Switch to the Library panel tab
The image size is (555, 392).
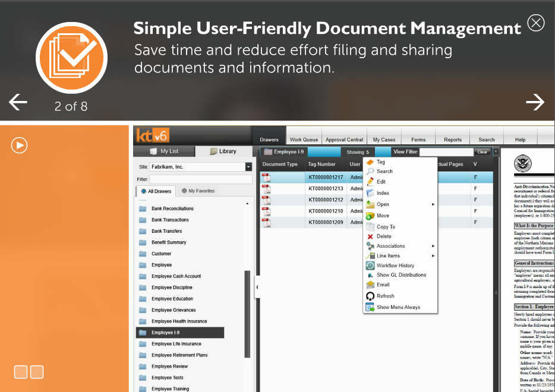point(223,151)
